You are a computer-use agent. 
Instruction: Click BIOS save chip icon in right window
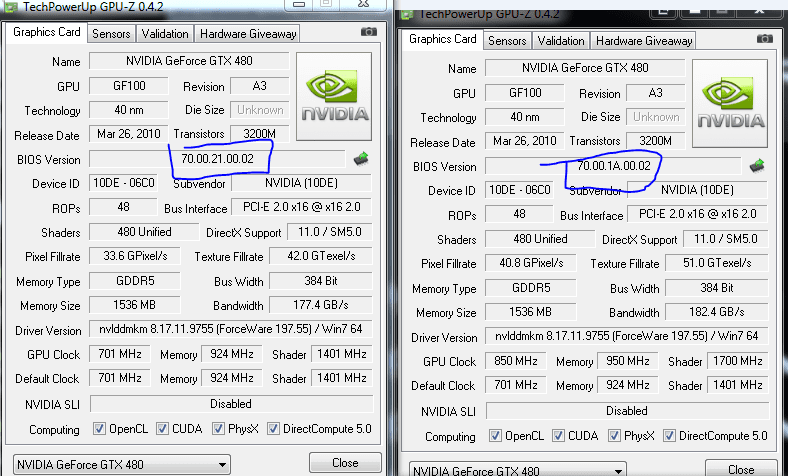pos(757,166)
